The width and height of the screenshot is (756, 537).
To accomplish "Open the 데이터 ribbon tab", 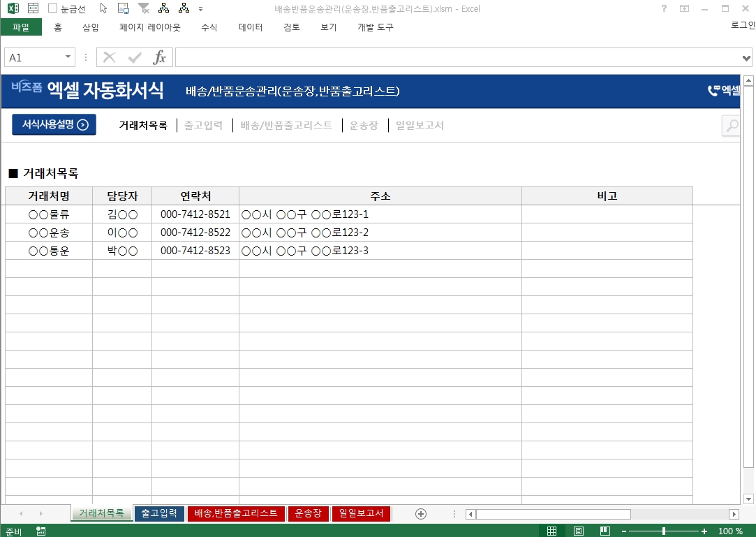I will [x=251, y=27].
